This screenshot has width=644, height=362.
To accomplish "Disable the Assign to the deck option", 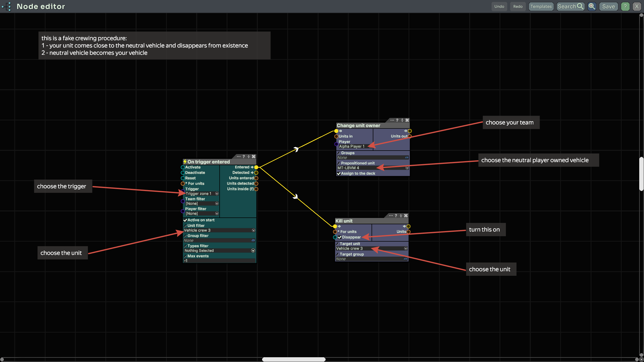I will 339,173.
